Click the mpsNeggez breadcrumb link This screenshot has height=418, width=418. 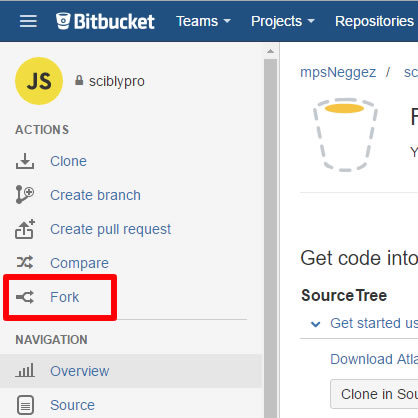(x=338, y=72)
